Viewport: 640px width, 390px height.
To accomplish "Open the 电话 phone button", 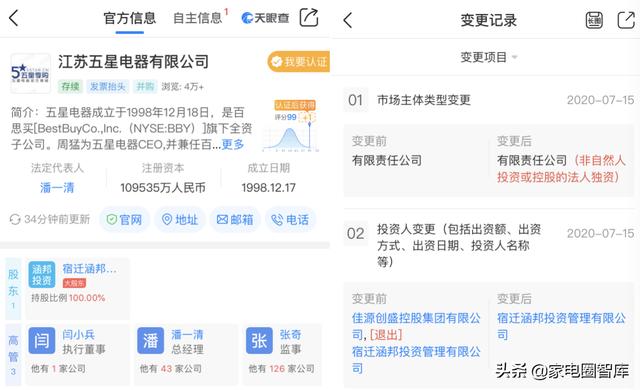I will coord(290,220).
